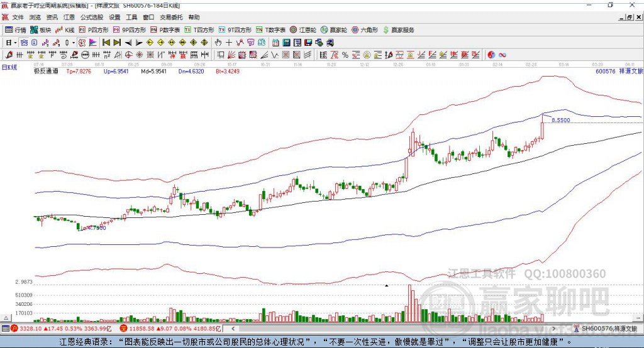Image resolution: width=644 pixels, height=348 pixels.
Task: Select the red pencil drawing tool
Action: click(x=9, y=55)
